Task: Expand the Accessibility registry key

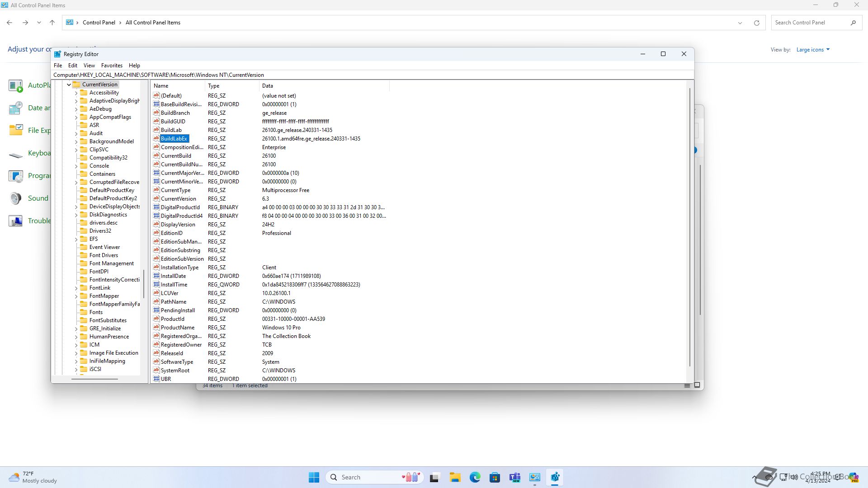Action: tap(76, 93)
